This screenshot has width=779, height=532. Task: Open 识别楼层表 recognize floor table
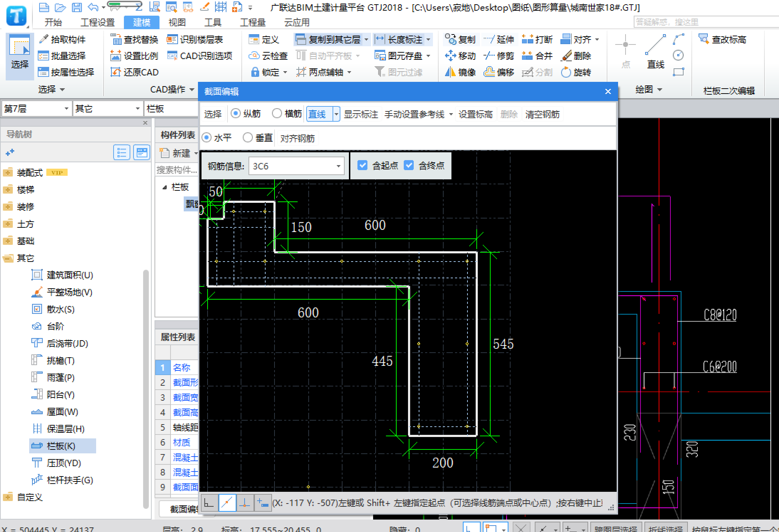[195, 39]
